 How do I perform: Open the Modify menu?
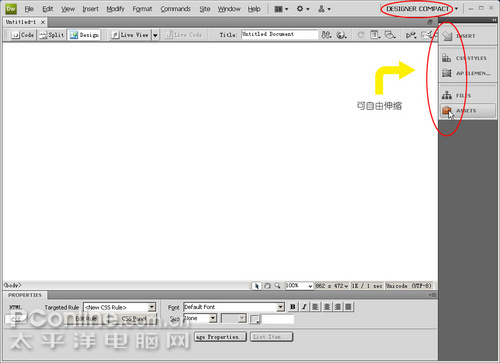(x=115, y=9)
